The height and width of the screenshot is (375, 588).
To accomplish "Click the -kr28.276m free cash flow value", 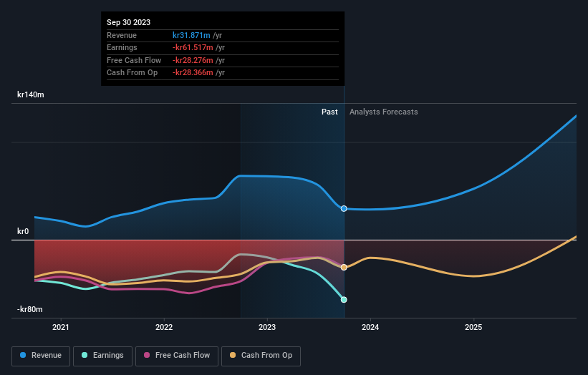I will (x=193, y=60).
